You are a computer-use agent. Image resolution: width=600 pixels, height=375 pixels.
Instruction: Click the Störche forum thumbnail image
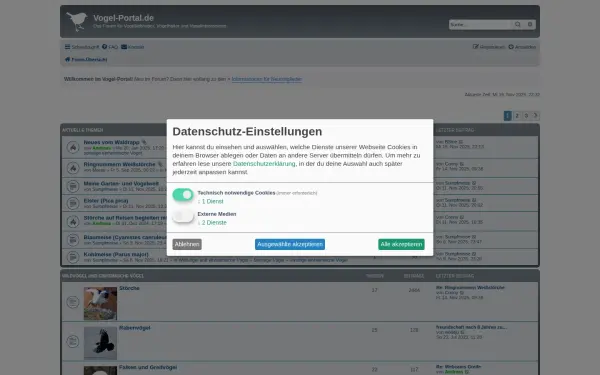[x=100, y=303]
